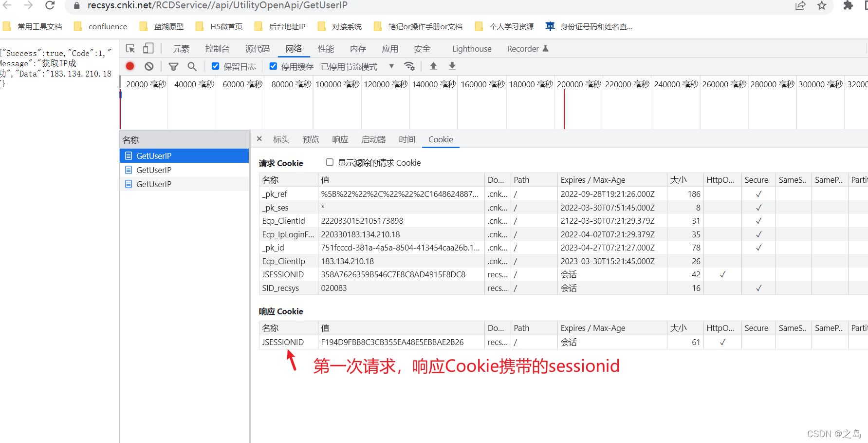Open the extensions puzzle icon
This screenshot has height=443, width=868.
pyautogui.click(x=848, y=5)
